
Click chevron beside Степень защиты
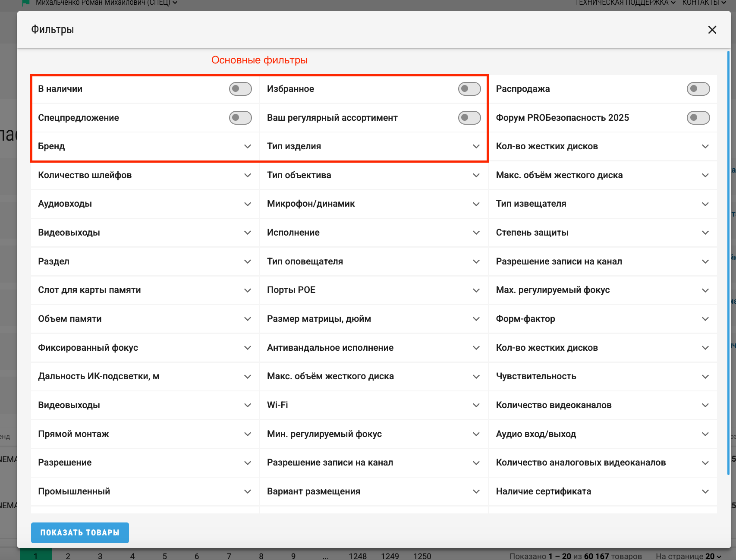tap(705, 233)
